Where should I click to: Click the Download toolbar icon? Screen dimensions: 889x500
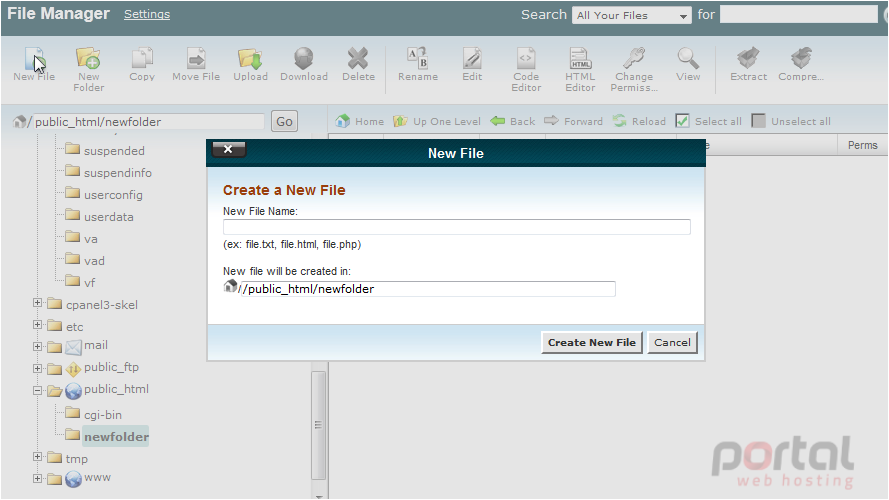pyautogui.click(x=304, y=58)
